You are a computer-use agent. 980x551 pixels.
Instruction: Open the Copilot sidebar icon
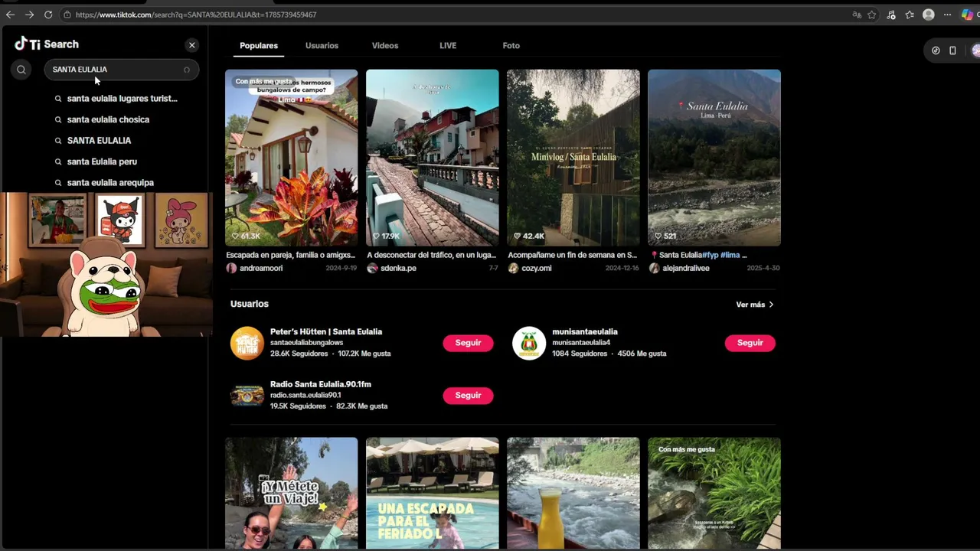pyautogui.click(x=967, y=15)
